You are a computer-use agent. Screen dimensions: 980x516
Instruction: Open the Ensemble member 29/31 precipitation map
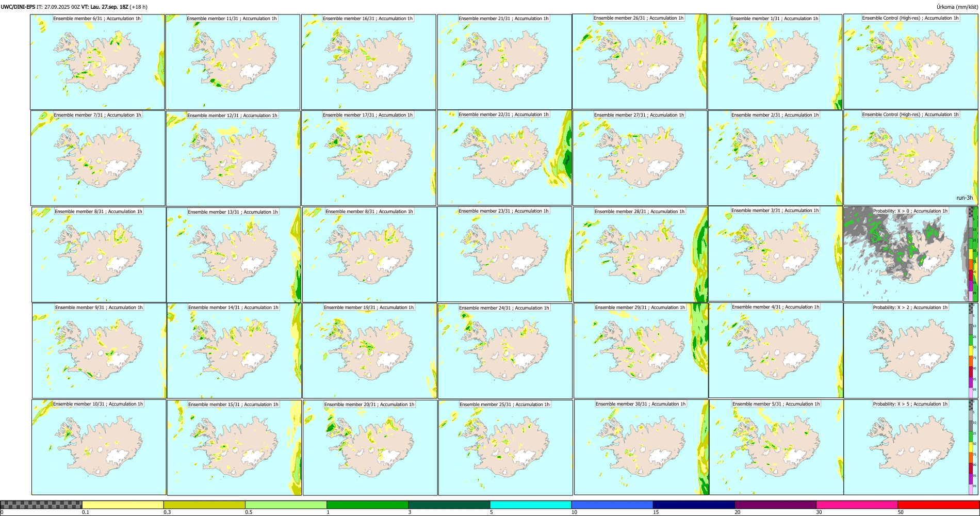pyautogui.click(x=641, y=351)
